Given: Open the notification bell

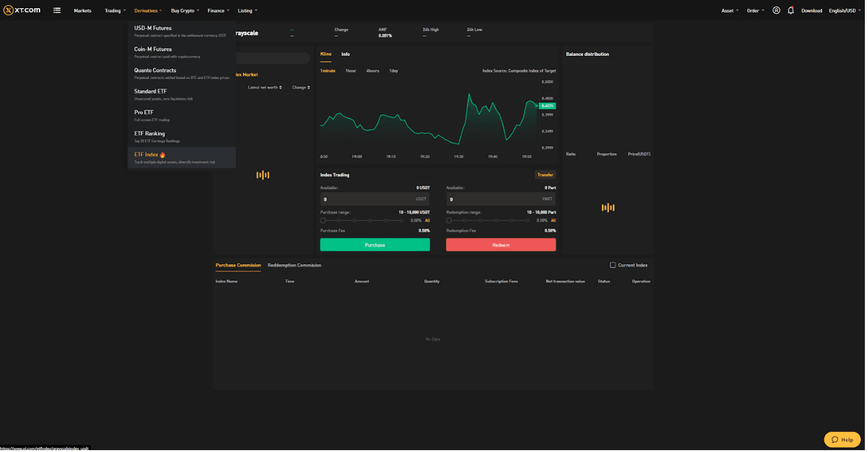Looking at the screenshot, I should (790, 10).
